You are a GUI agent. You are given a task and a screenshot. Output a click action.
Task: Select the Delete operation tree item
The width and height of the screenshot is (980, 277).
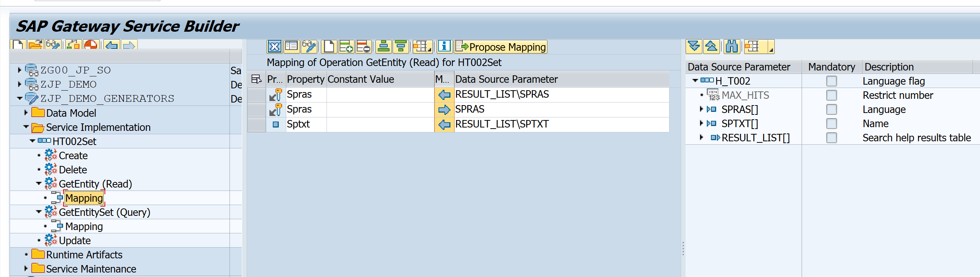(x=73, y=170)
